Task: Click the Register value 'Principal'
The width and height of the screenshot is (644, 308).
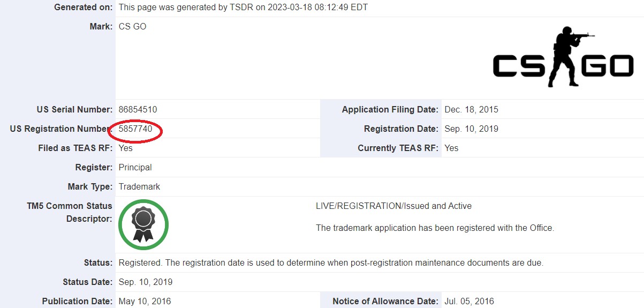Action: [135, 168]
